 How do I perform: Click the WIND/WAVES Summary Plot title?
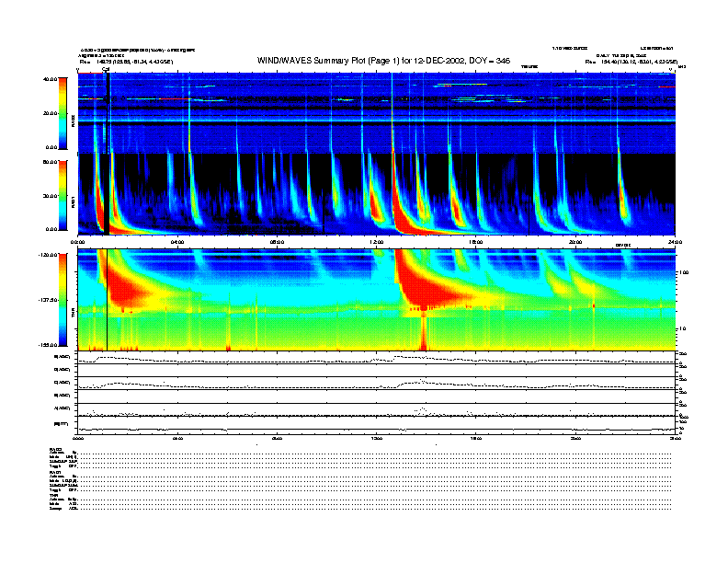[383, 61]
